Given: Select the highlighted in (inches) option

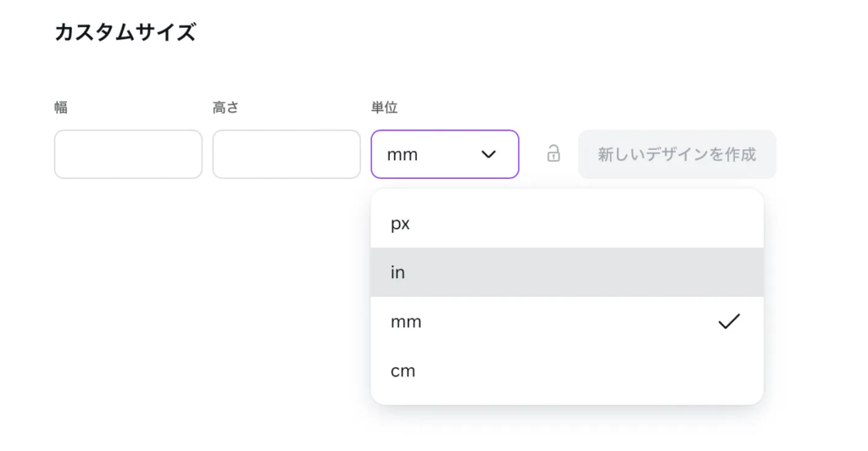Looking at the screenshot, I should pyautogui.click(x=567, y=272).
